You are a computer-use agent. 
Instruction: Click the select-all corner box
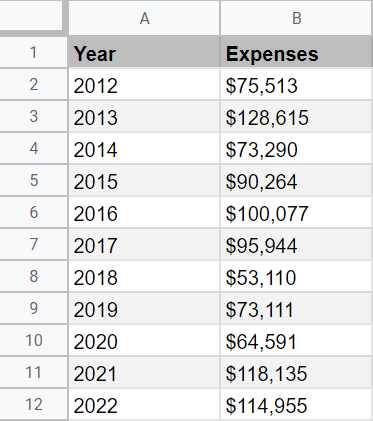(x=31, y=16)
